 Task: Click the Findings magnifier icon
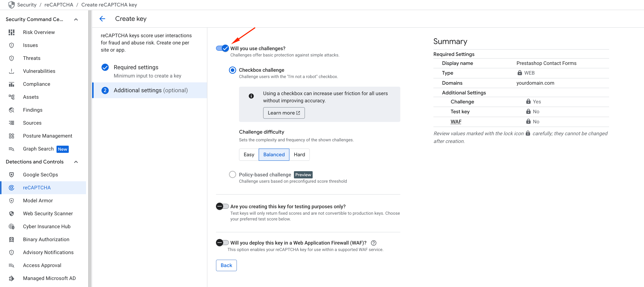click(x=12, y=110)
